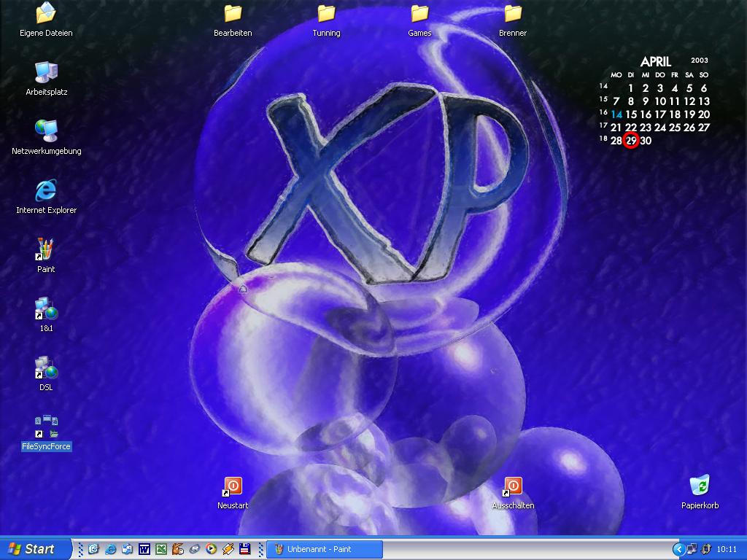Screen dimensions: 747x560
Task: Launch Windows Media Player from quick launch
Action: click(211, 549)
